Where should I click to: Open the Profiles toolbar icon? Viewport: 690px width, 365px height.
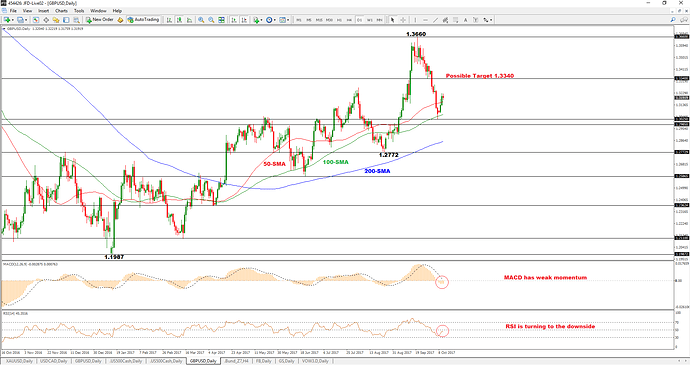click(20, 20)
